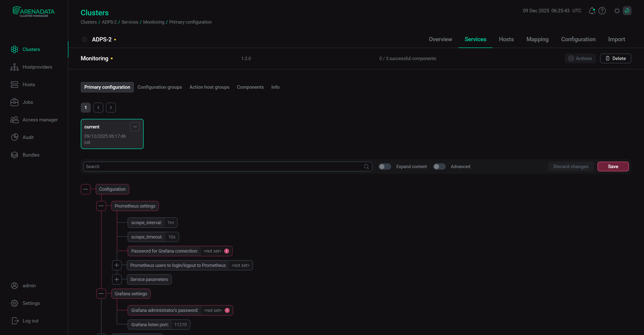Expand Prometheus users to login/logout section
644x335 pixels.
(x=116, y=265)
